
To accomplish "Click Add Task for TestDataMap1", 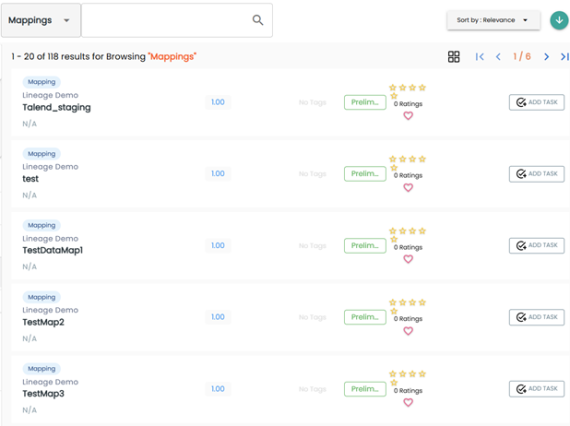I will click(537, 246).
